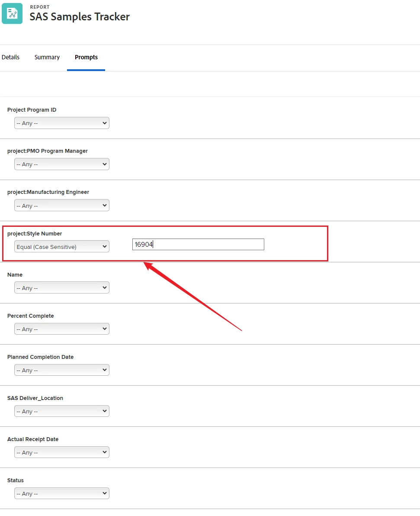Click the SAS Deliver_Location label
This screenshot has width=420, height=516.
pyautogui.click(x=35, y=398)
